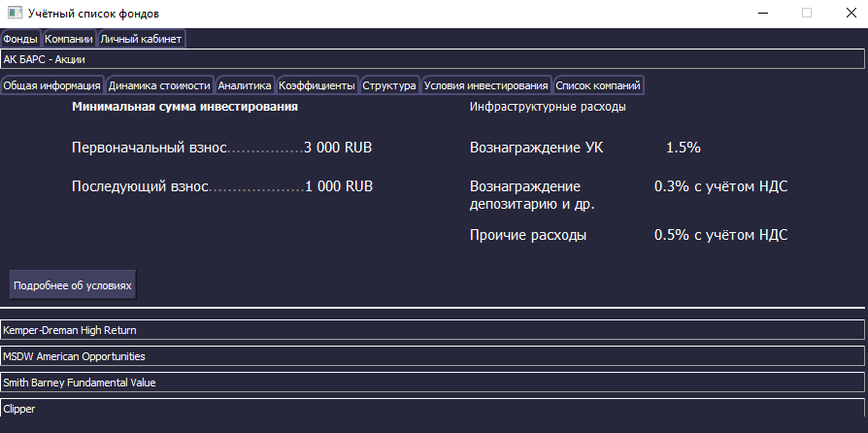Expand the MSDW American Opportunities fund
Viewport: 868px width, 433px height.
point(432,356)
